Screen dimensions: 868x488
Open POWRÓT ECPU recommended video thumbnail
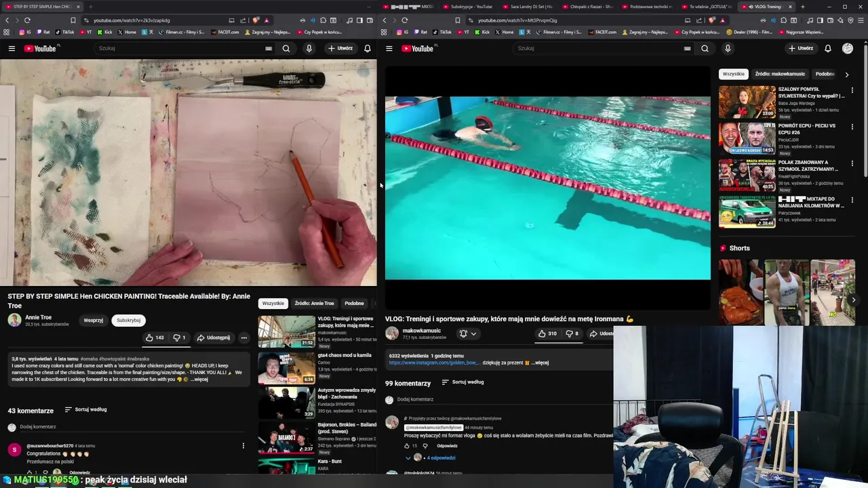point(747,138)
